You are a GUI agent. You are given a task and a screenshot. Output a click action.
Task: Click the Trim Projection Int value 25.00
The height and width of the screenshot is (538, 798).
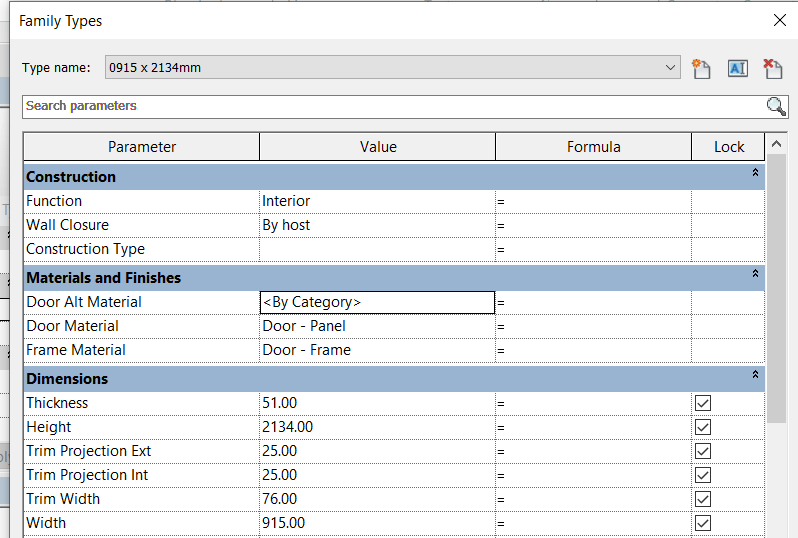[x=377, y=475]
